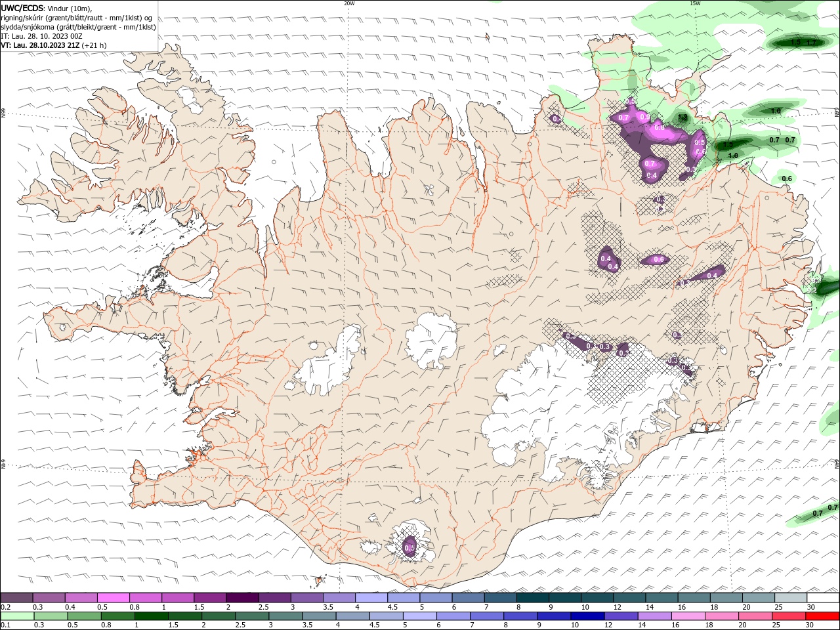
Task: Click the '0.8' label in the lower legend row
Action: click(106, 625)
